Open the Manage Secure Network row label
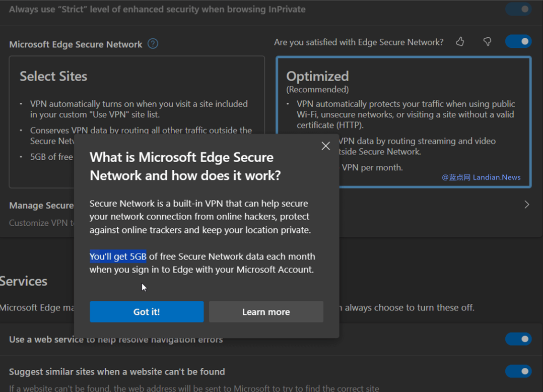The width and height of the screenshot is (543, 392). [41, 206]
